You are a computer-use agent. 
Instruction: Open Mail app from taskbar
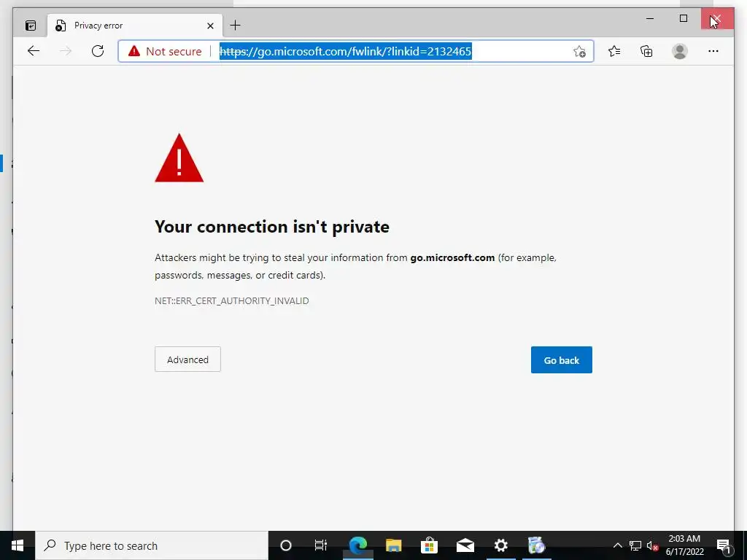click(x=465, y=545)
